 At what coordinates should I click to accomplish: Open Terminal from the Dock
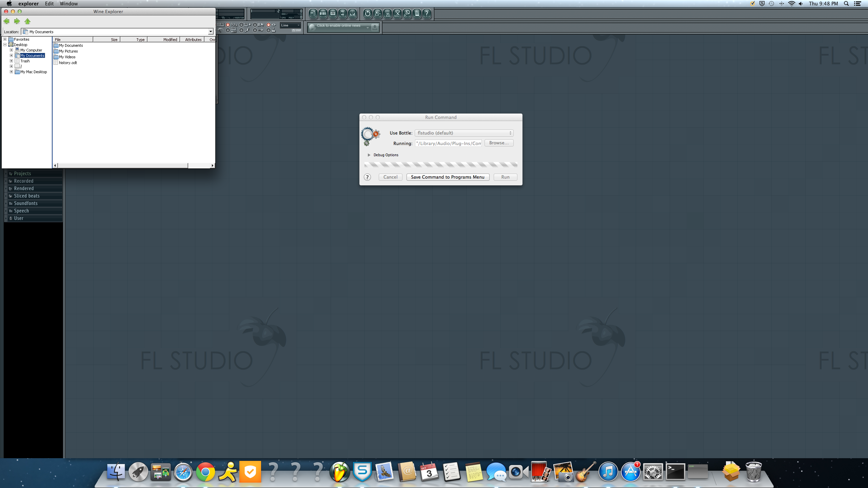(675, 472)
